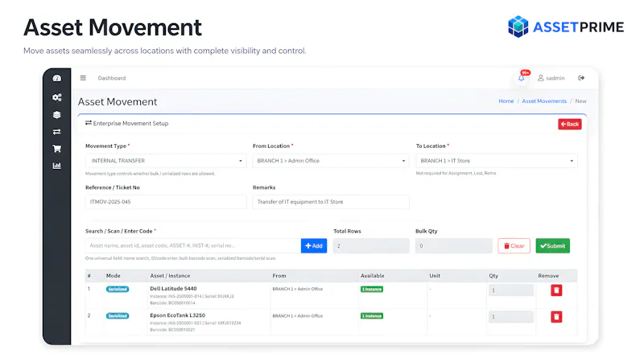The image size is (644, 362).
Task: Click the Qty column header
Action: (x=493, y=276)
